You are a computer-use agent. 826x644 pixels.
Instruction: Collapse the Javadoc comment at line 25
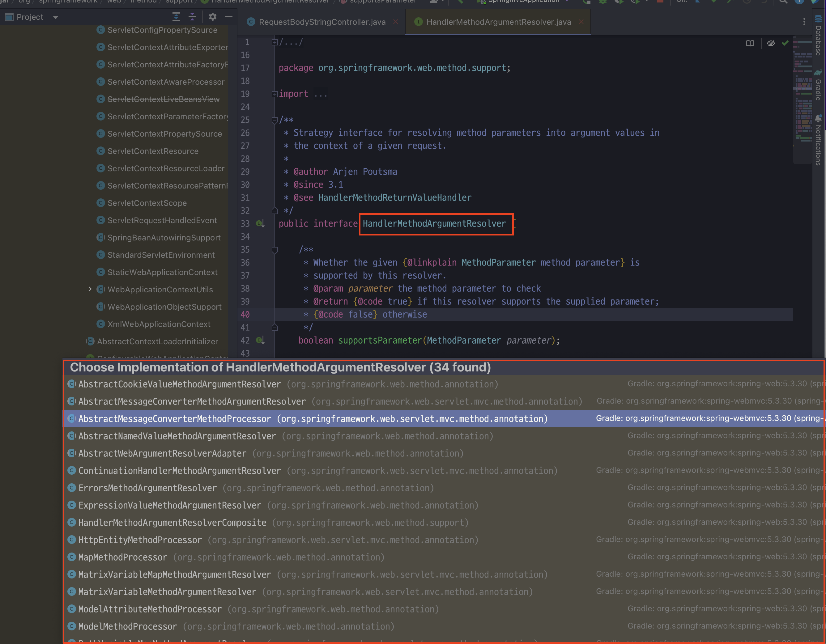[x=275, y=120]
